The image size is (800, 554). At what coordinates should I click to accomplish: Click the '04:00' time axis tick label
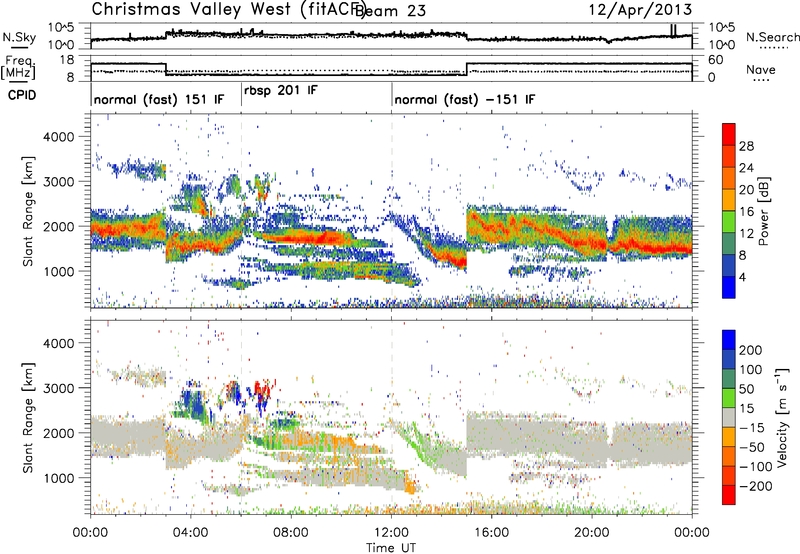tap(191, 533)
